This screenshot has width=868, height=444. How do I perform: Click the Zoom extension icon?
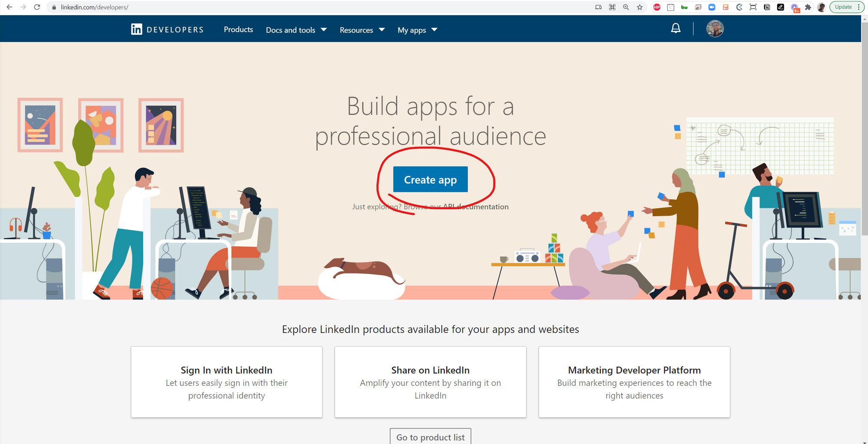[x=712, y=7]
